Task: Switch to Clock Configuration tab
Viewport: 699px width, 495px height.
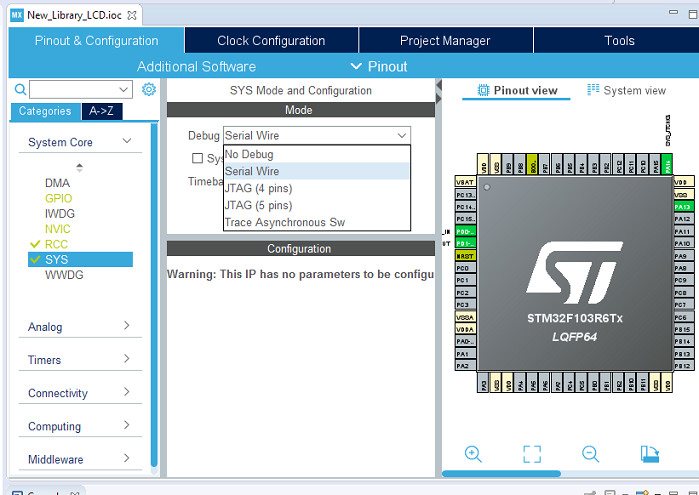Action: click(271, 40)
